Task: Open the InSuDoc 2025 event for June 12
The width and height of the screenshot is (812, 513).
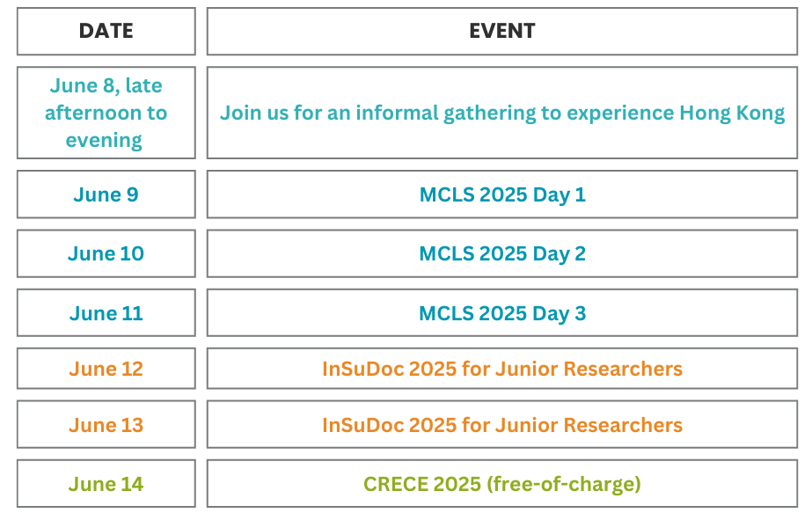Action: 501,369
